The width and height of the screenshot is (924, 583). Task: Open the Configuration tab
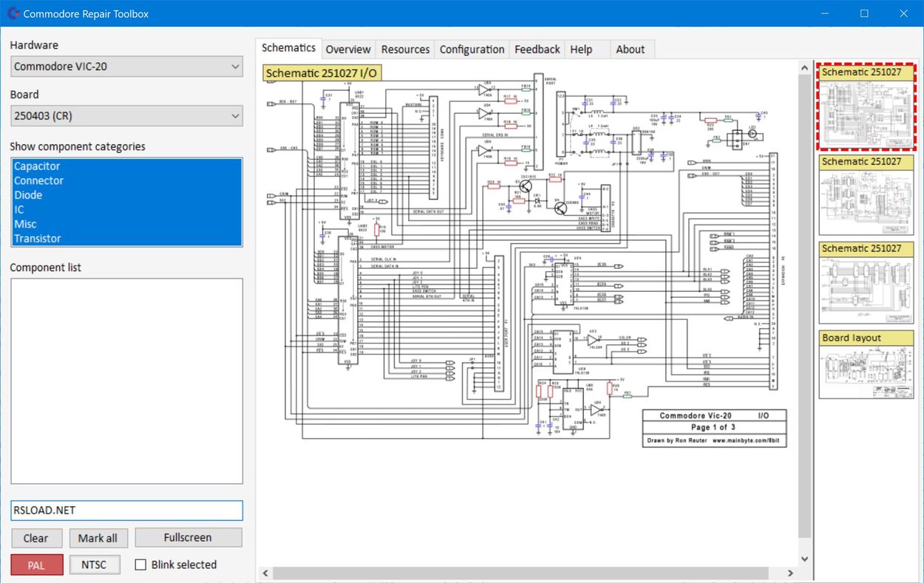point(472,50)
